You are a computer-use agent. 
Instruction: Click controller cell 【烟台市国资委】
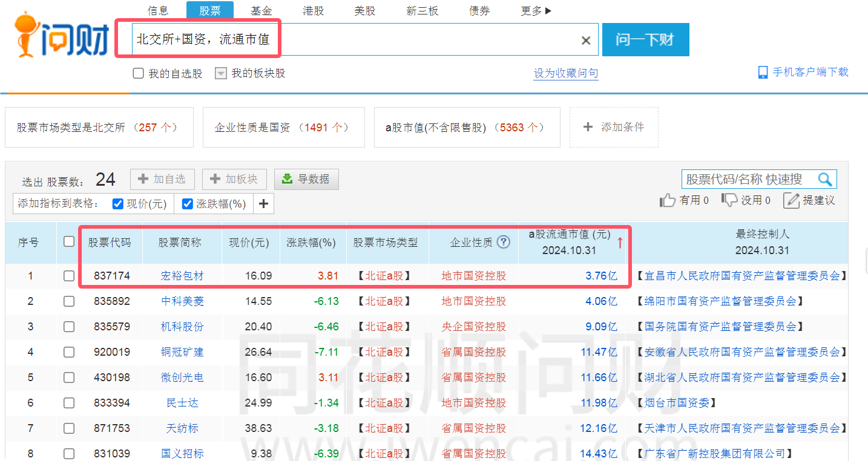point(677,403)
